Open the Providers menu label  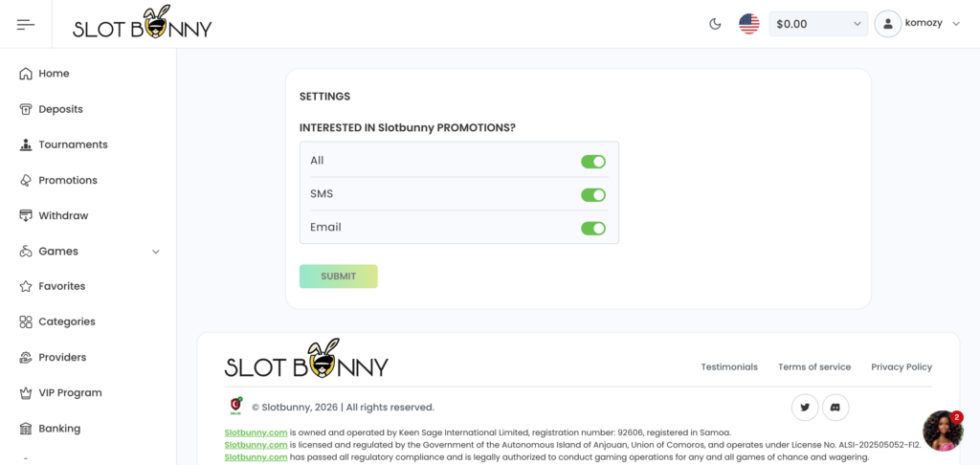point(62,358)
